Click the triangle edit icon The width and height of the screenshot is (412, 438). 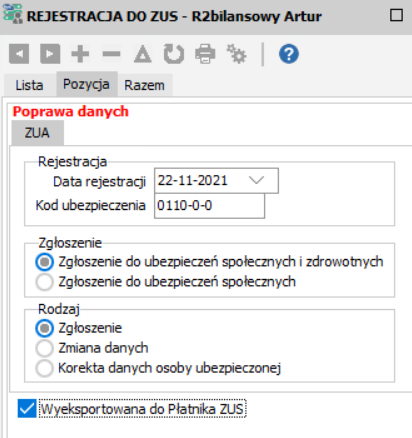(x=143, y=54)
